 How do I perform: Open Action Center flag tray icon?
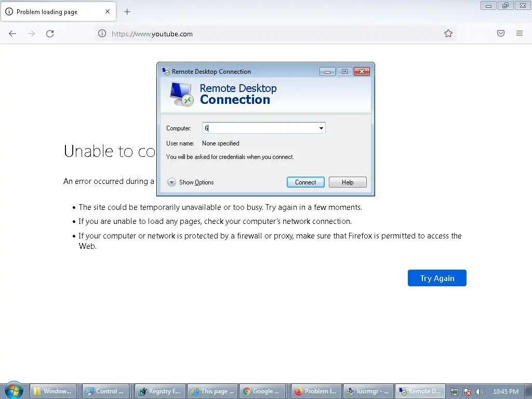pos(467,392)
